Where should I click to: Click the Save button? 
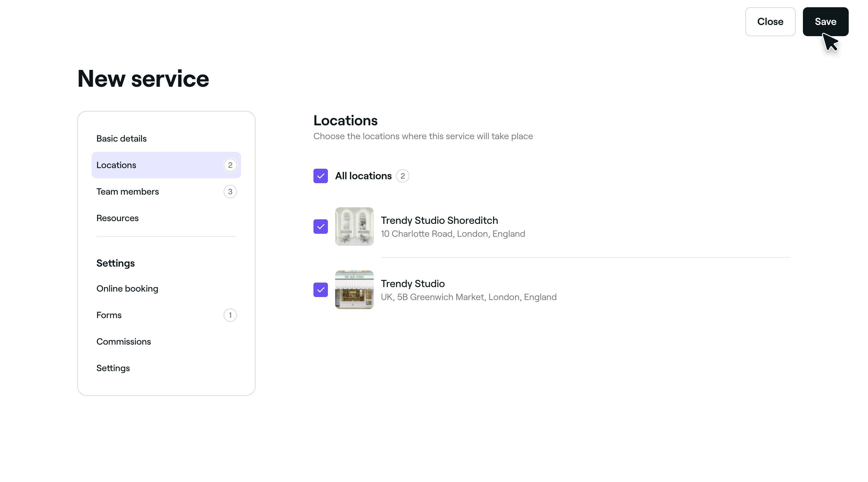826,22
